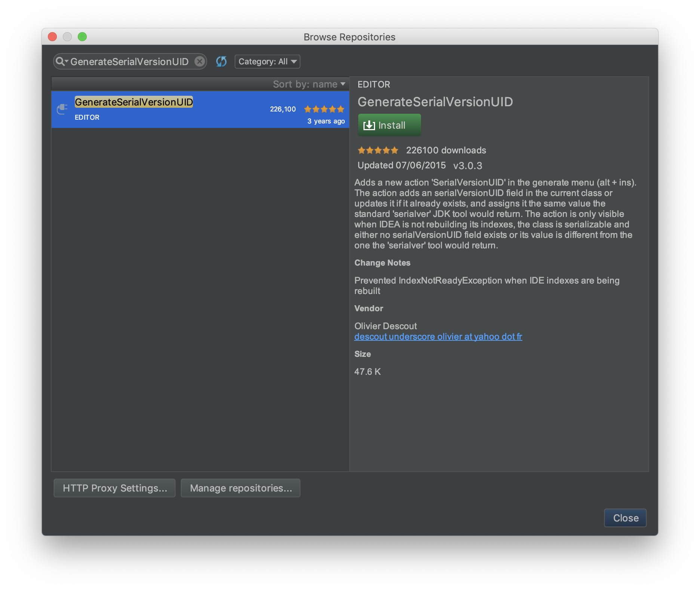Open Manage repositories dialog
This screenshot has height=591, width=700.
240,488
